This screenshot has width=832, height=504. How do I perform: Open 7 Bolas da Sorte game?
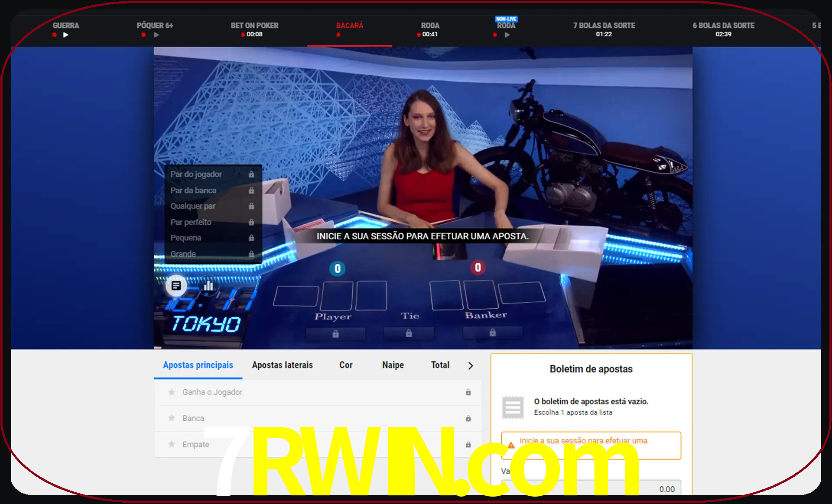click(604, 26)
